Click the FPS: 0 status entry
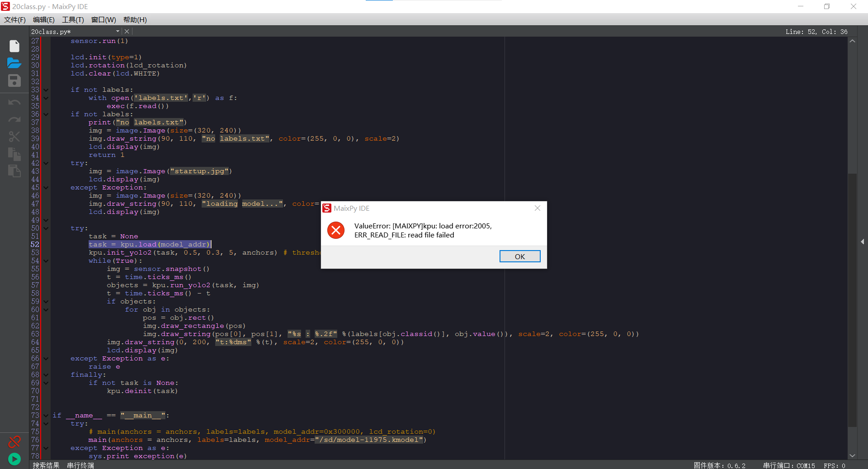The height and width of the screenshot is (469, 868). pos(835,465)
